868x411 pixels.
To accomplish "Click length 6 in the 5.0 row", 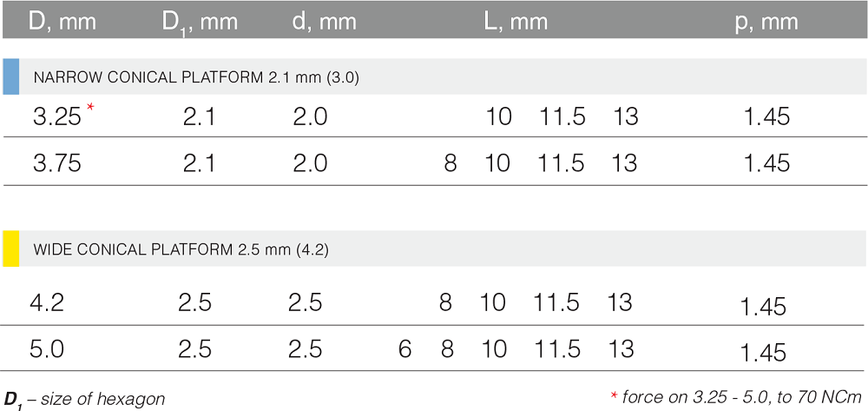I will [x=404, y=349].
